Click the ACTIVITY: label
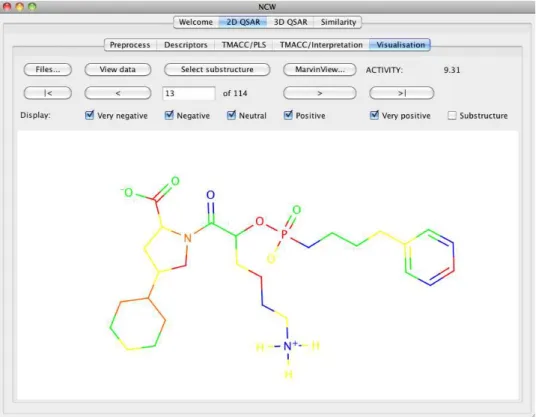 [384, 70]
